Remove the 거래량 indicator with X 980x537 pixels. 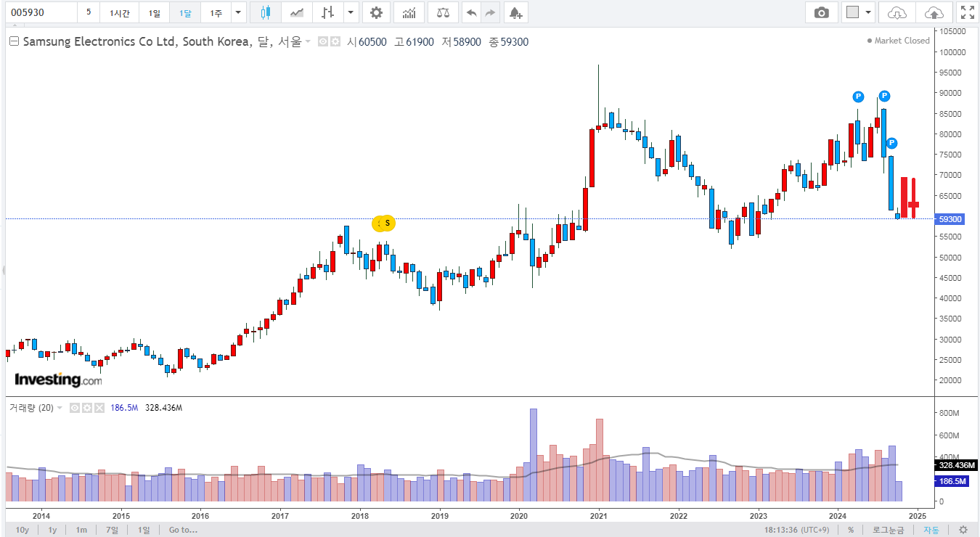[x=99, y=408]
